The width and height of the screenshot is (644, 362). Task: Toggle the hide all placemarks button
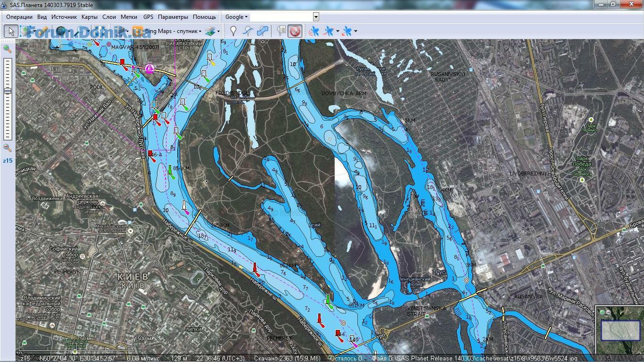(295, 31)
